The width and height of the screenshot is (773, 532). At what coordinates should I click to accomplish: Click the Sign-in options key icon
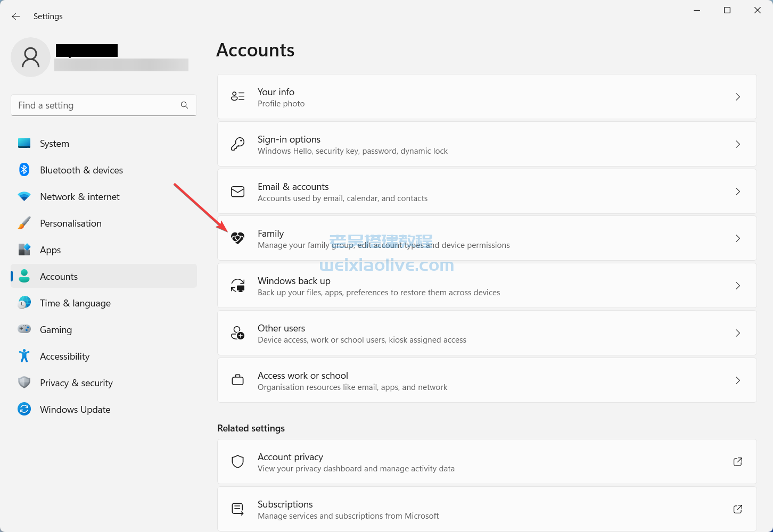[x=237, y=144]
